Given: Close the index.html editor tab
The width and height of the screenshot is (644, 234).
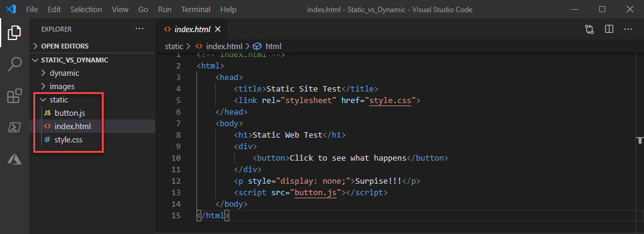Looking at the screenshot, I should click(218, 29).
